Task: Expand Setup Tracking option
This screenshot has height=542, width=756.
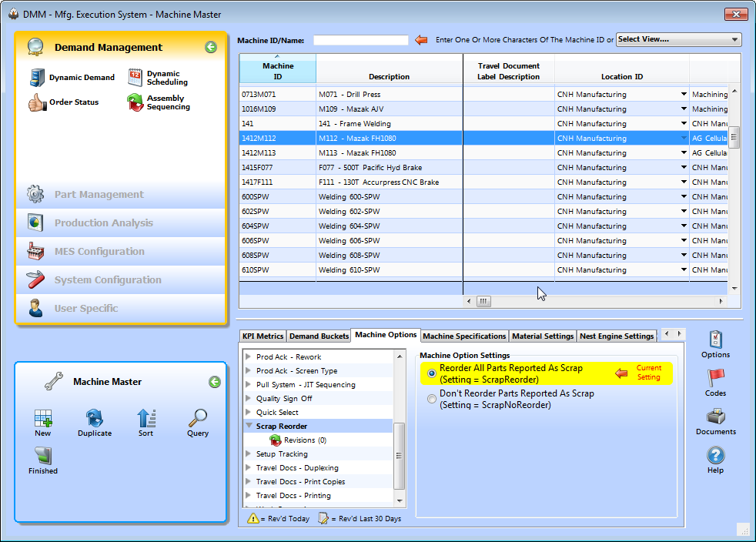Action: click(249, 453)
